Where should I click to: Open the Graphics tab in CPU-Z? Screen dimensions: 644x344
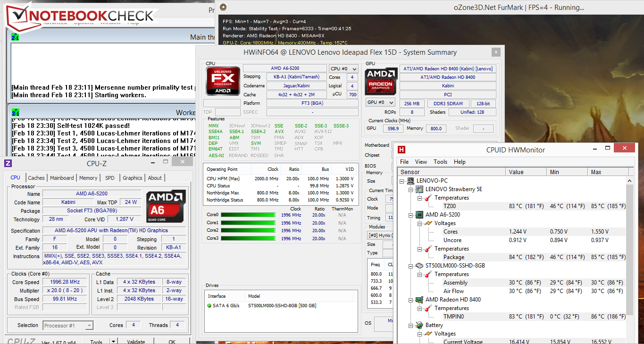(133, 178)
